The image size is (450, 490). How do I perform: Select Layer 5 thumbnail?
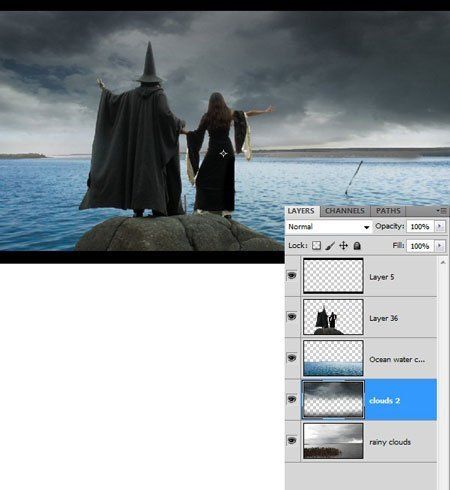tap(333, 276)
